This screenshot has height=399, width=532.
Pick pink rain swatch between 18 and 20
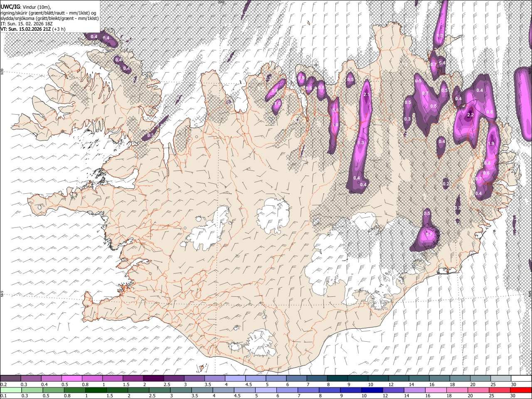pyautogui.click(x=458, y=390)
